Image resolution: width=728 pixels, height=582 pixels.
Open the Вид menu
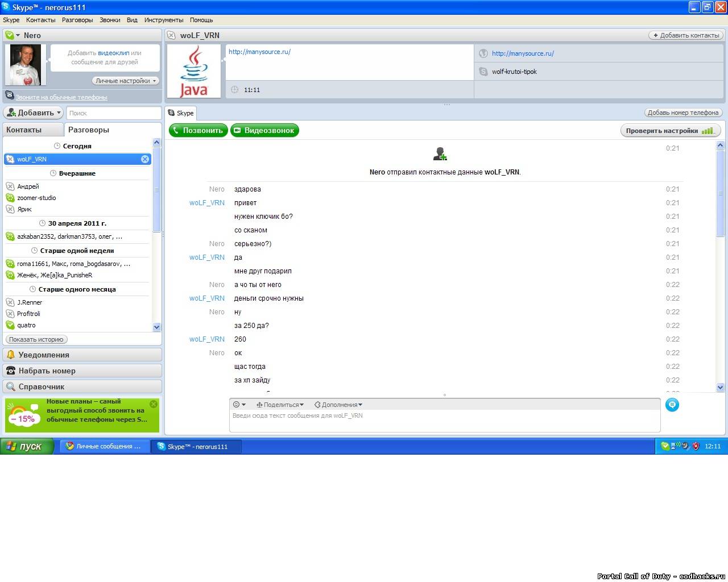pos(132,20)
